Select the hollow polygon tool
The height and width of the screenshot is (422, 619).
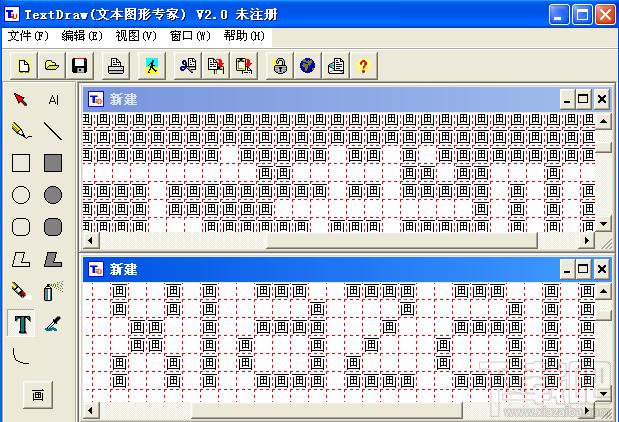tap(21, 259)
